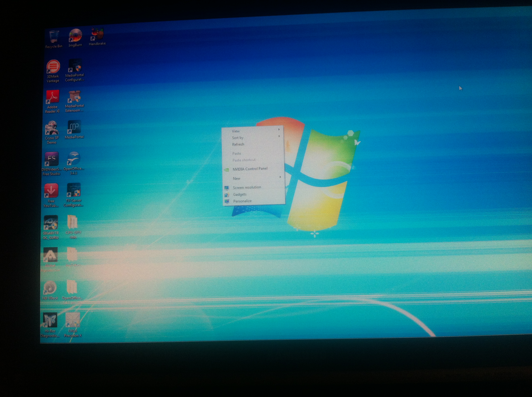Choose Personalize in the context menu
This screenshot has height=397, width=532.
(x=242, y=201)
